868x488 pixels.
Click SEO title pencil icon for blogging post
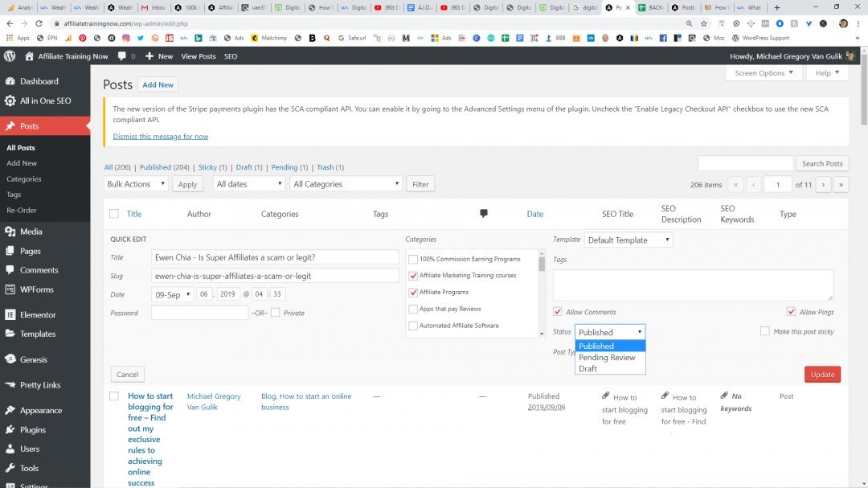(606, 396)
